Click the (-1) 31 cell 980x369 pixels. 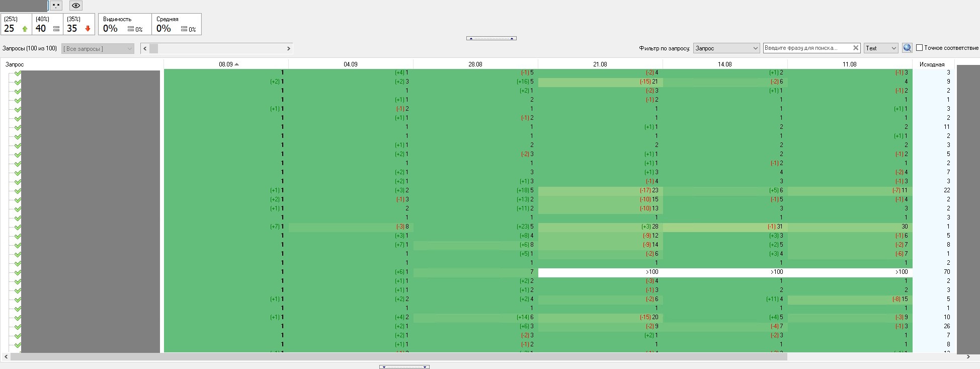tap(725, 227)
